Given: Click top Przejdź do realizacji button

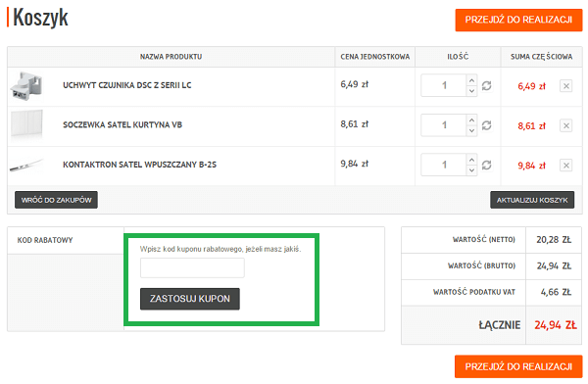Looking at the screenshot, I should click(518, 20).
